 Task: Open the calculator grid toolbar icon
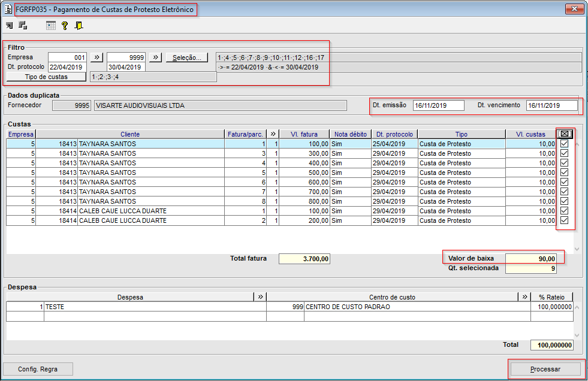(50, 26)
